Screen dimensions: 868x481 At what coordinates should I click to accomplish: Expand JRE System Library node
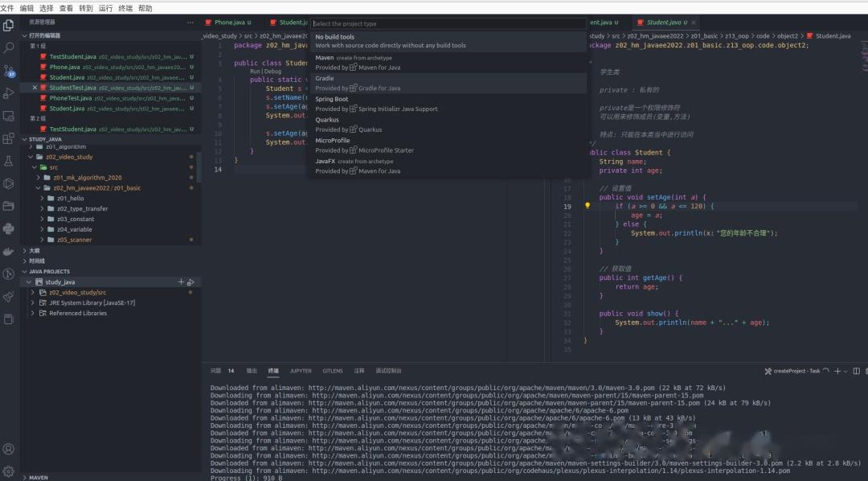(33, 302)
